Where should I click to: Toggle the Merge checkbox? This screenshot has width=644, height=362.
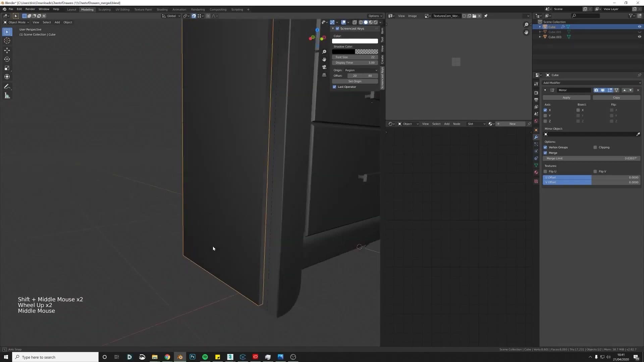545,153
